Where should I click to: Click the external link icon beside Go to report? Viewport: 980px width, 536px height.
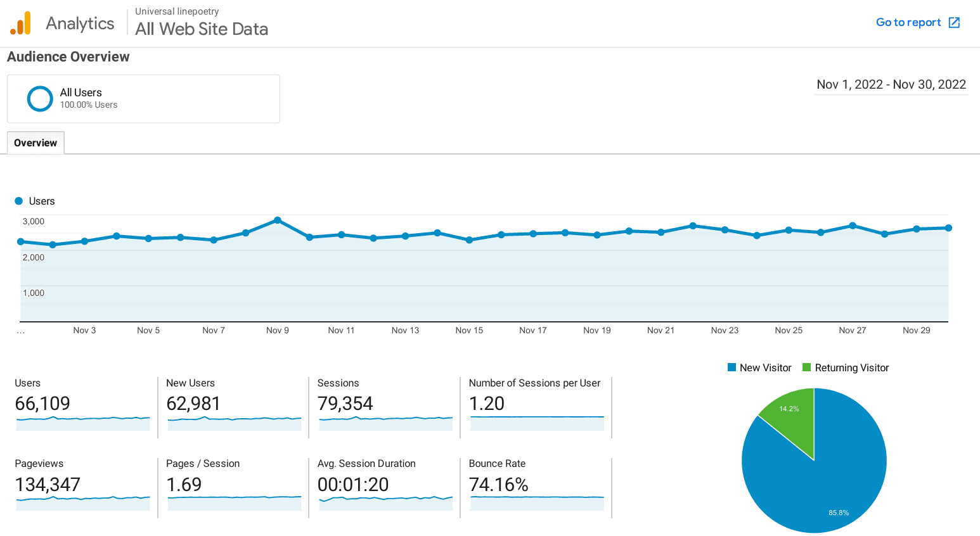pos(953,22)
